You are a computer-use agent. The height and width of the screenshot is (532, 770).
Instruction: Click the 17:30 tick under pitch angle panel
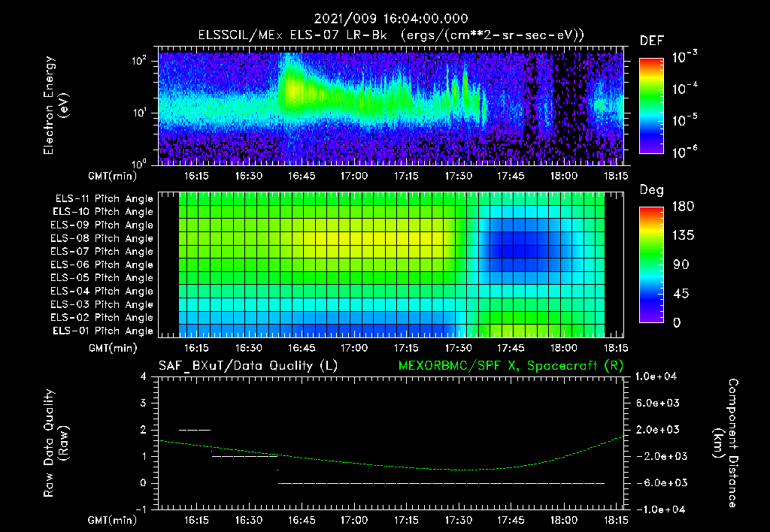point(459,348)
